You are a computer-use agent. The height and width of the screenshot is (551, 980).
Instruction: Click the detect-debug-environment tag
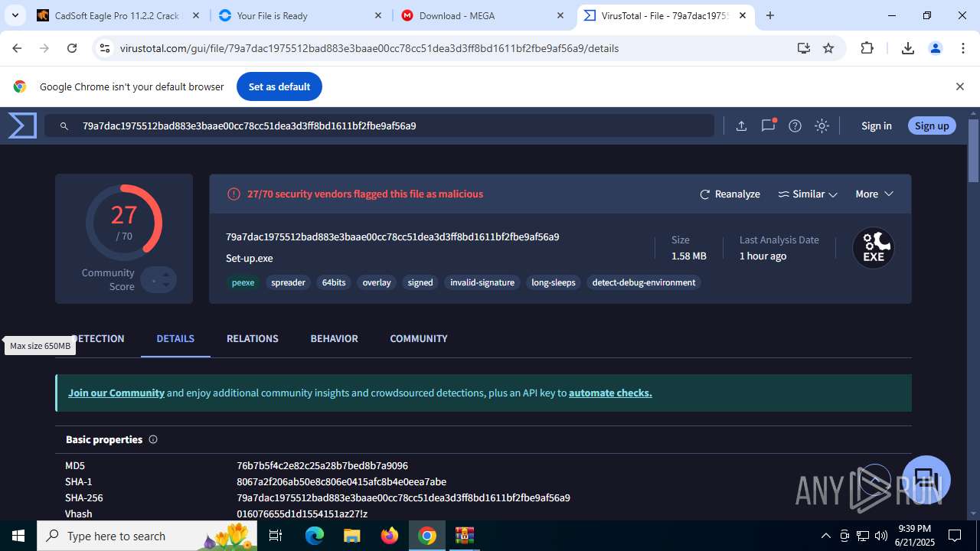(x=644, y=282)
